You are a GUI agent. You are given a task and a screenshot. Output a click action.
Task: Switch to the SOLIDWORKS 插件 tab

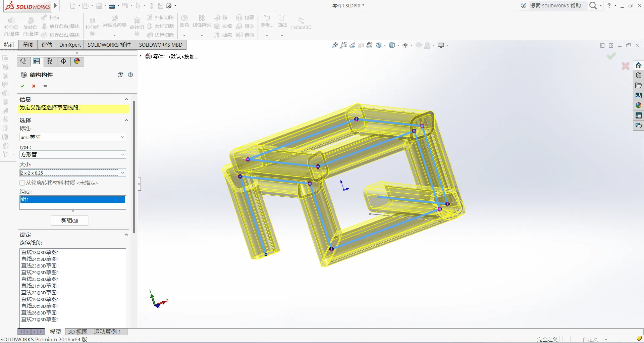tap(109, 45)
